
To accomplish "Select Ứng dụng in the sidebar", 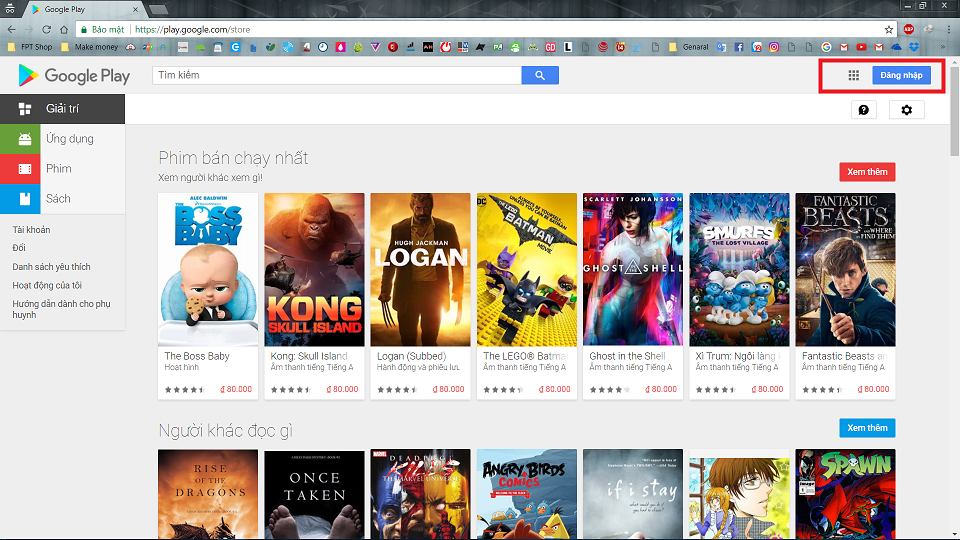I will pos(62,139).
